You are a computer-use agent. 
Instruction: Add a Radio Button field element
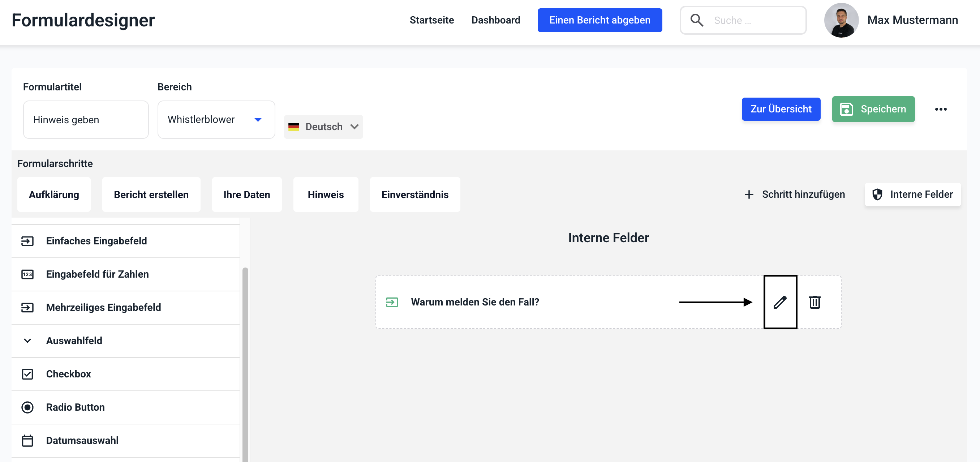[75, 407]
